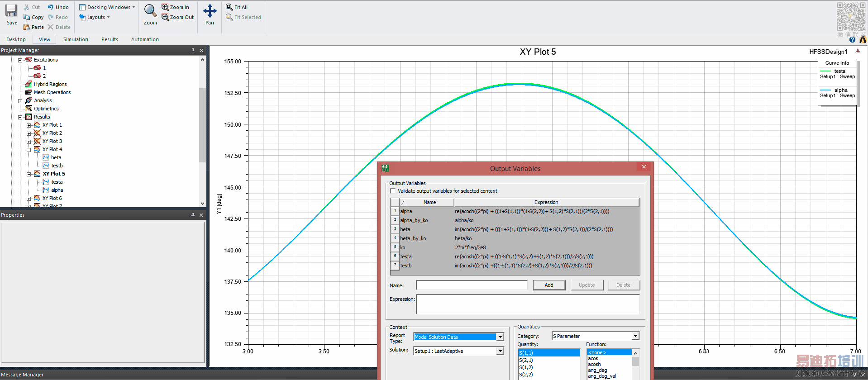Click the Zoom Out icon

pos(165,17)
